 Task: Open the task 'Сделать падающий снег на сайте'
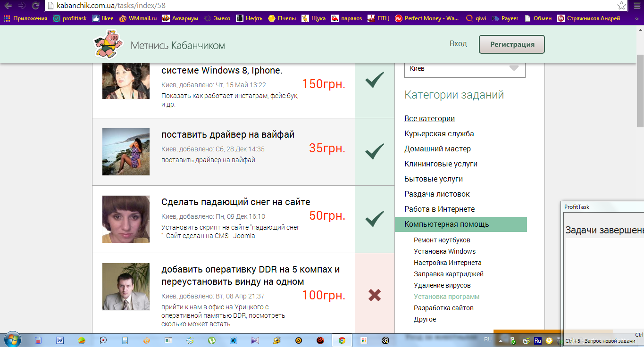pyautogui.click(x=236, y=202)
